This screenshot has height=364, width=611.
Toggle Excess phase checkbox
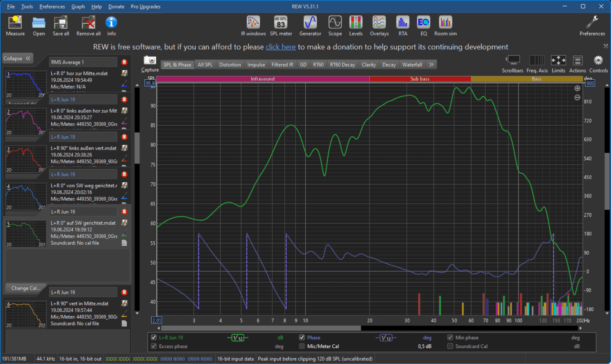[154, 346]
